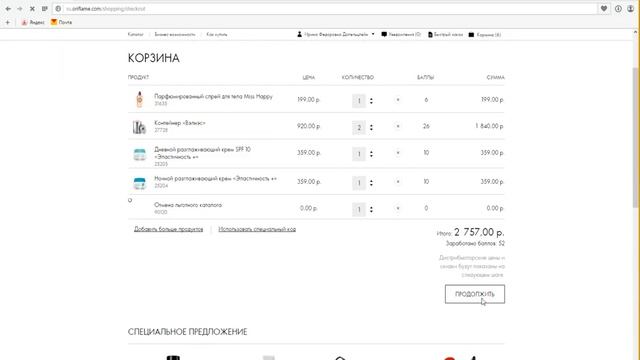This screenshot has width=640, height=360.
Task: Stop page loading with the X button
Action: click(32, 9)
